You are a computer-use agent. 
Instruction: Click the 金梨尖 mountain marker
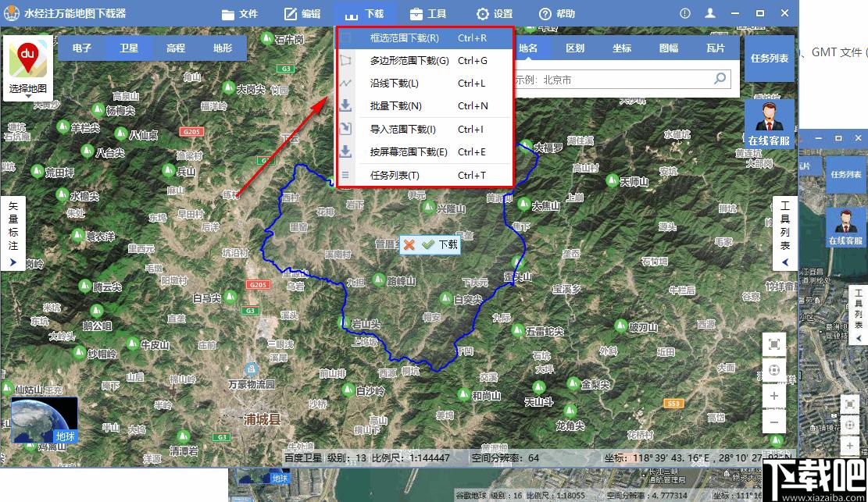click(x=573, y=383)
